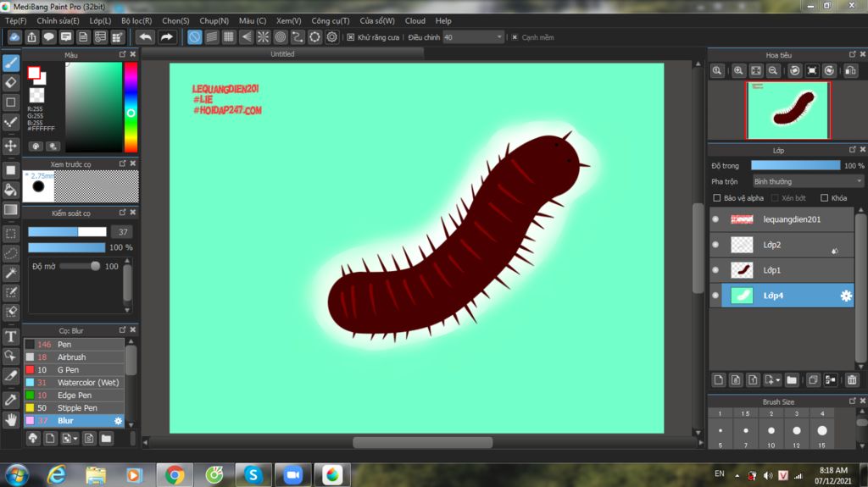The width and height of the screenshot is (868, 487).
Task: Open the Lớp(L) menu
Action: tap(100, 20)
